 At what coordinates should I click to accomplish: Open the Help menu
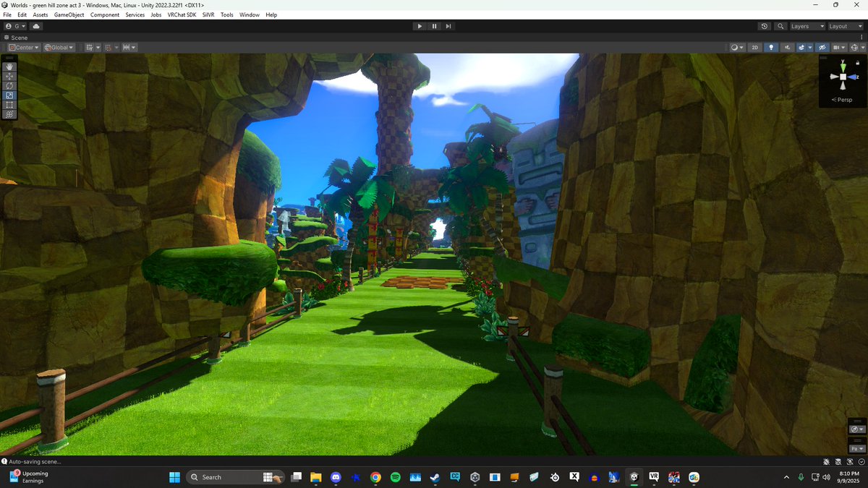point(271,14)
